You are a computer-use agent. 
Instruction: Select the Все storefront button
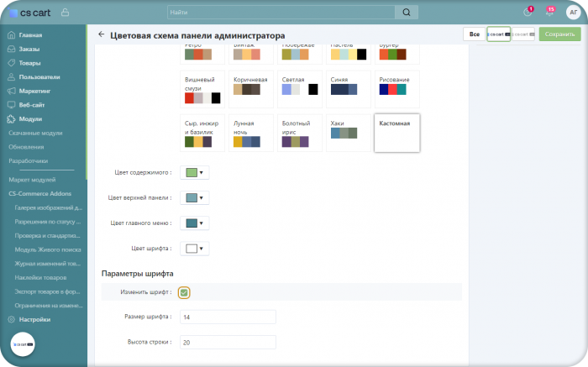point(475,34)
